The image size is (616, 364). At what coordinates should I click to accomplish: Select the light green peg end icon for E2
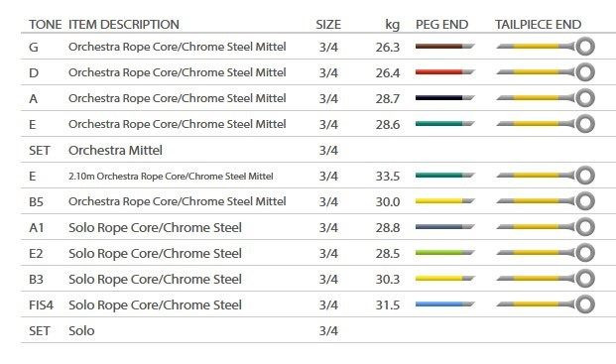pos(445,253)
